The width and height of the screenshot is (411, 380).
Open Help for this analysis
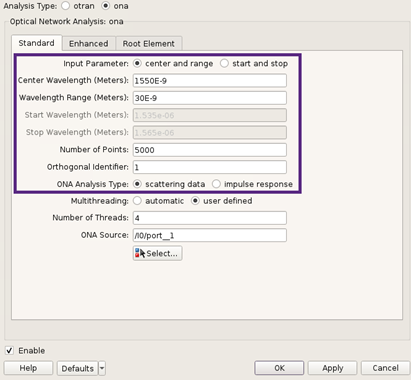[28, 368]
